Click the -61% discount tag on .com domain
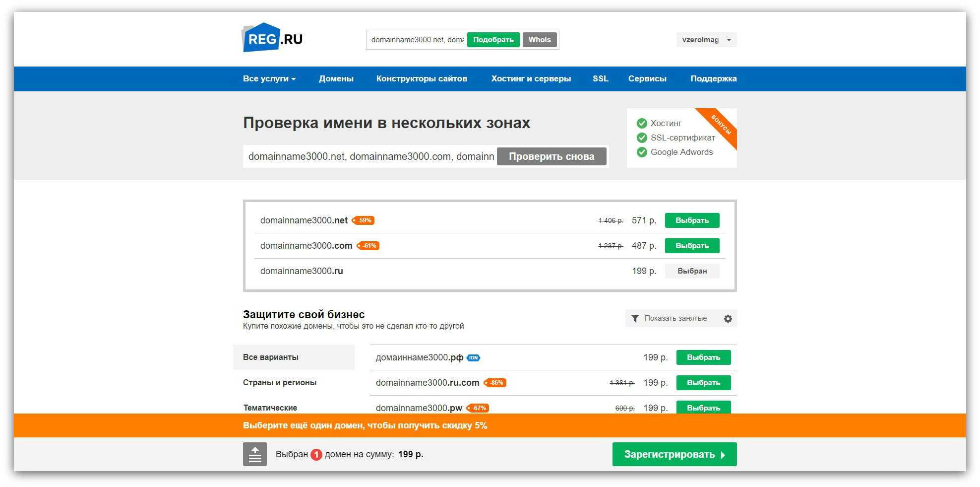 click(x=368, y=246)
